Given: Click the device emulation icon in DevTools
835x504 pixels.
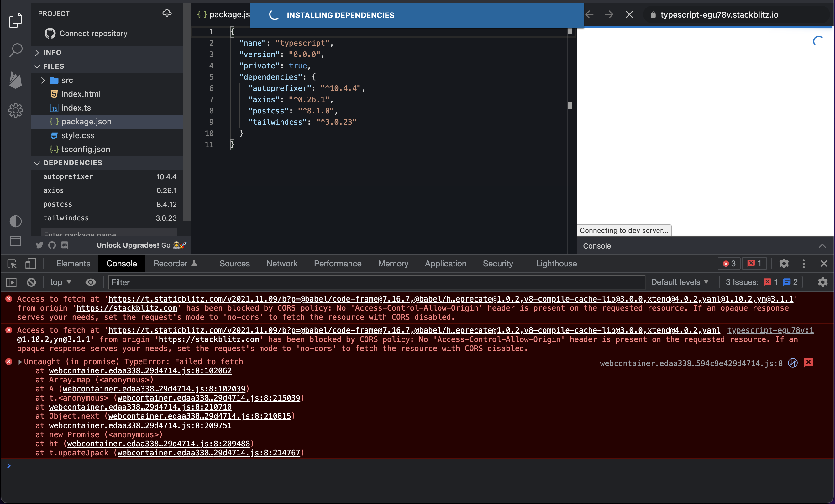Looking at the screenshot, I should (x=30, y=264).
